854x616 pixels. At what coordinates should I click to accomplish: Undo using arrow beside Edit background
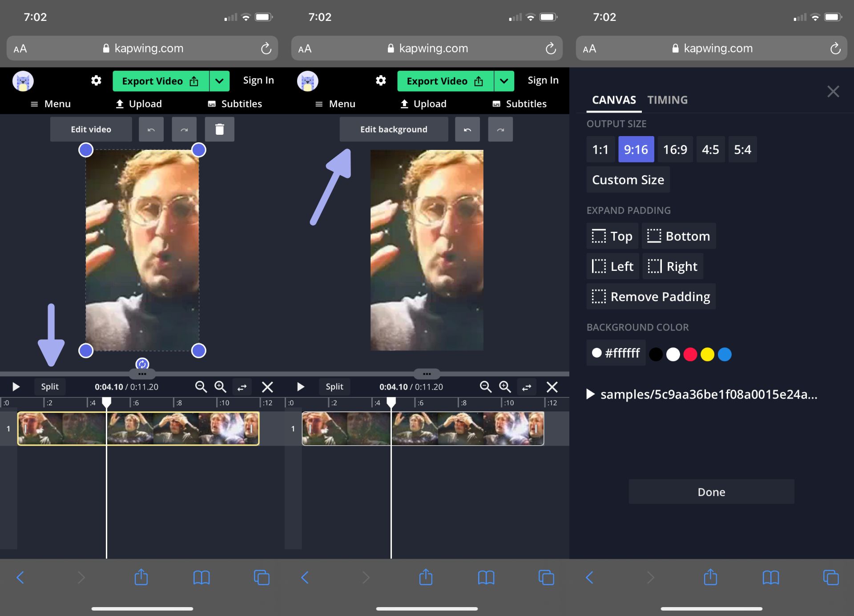(467, 129)
